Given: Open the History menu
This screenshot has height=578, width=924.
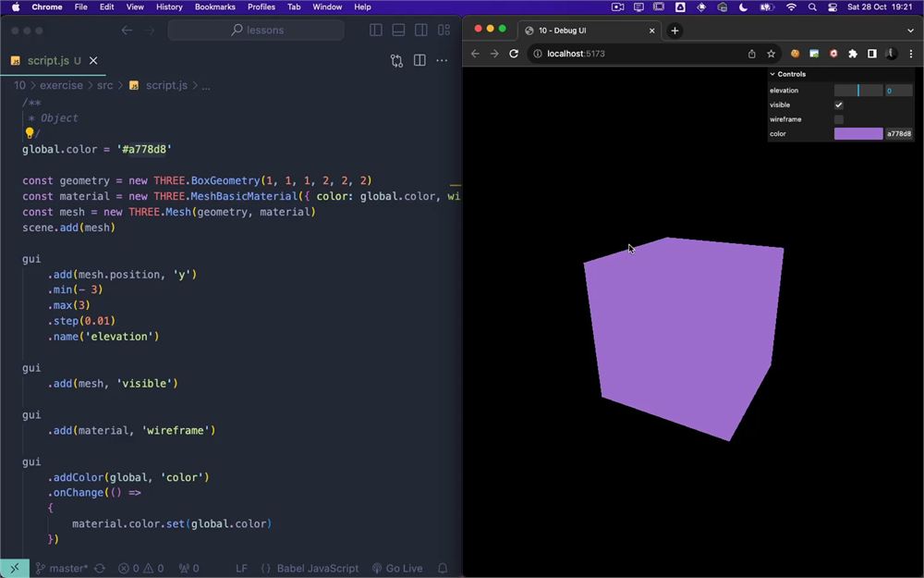Looking at the screenshot, I should (x=169, y=7).
